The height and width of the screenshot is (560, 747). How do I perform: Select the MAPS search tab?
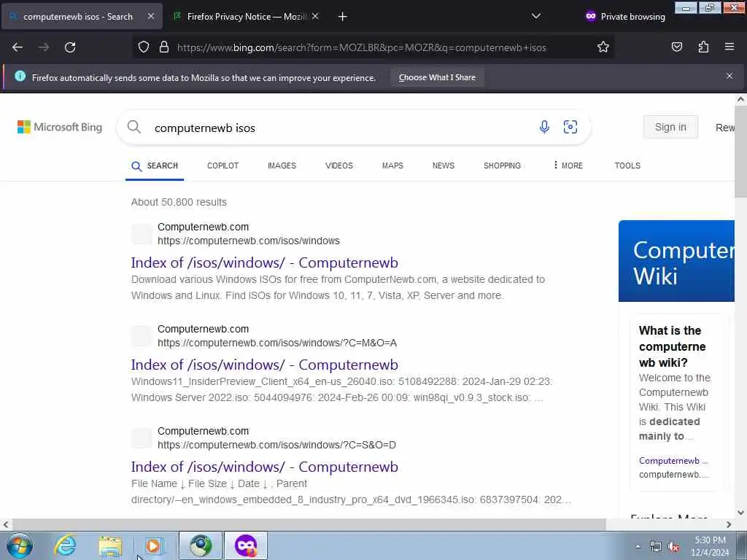pos(392,166)
